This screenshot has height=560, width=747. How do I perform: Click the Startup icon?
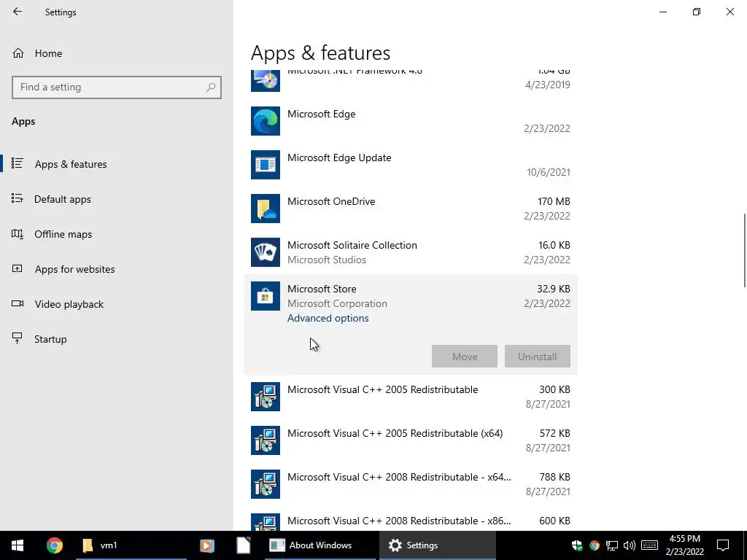tap(18, 338)
